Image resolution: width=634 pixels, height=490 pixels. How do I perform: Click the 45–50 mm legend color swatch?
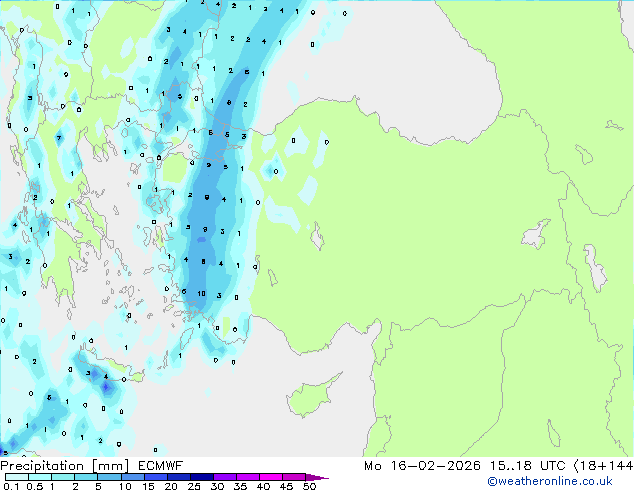tap(294, 477)
